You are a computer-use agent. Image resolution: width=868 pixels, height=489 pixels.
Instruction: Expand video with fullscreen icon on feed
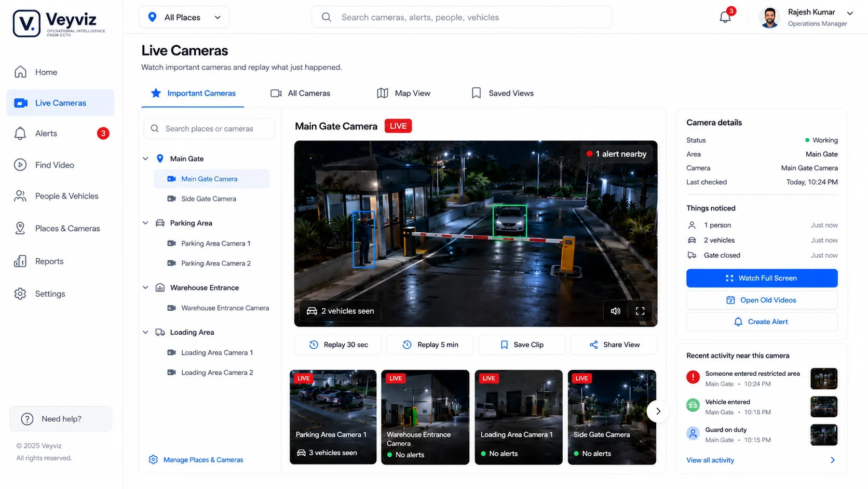coord(640,311)
